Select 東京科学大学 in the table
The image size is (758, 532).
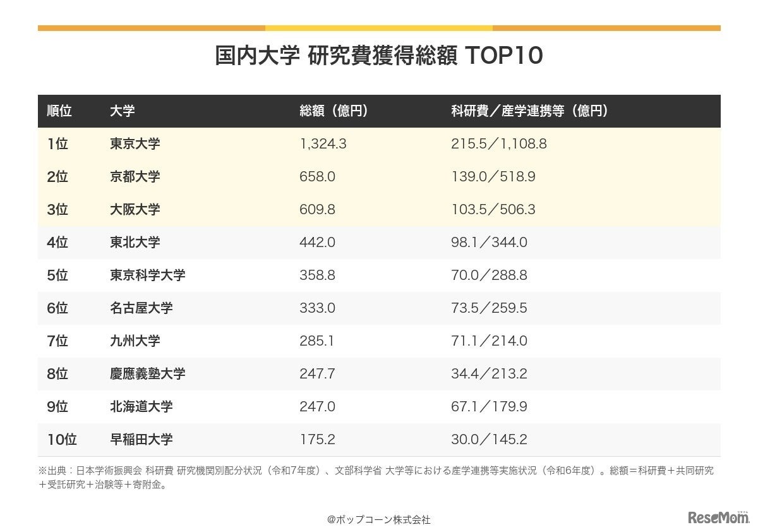coord(148,275)
